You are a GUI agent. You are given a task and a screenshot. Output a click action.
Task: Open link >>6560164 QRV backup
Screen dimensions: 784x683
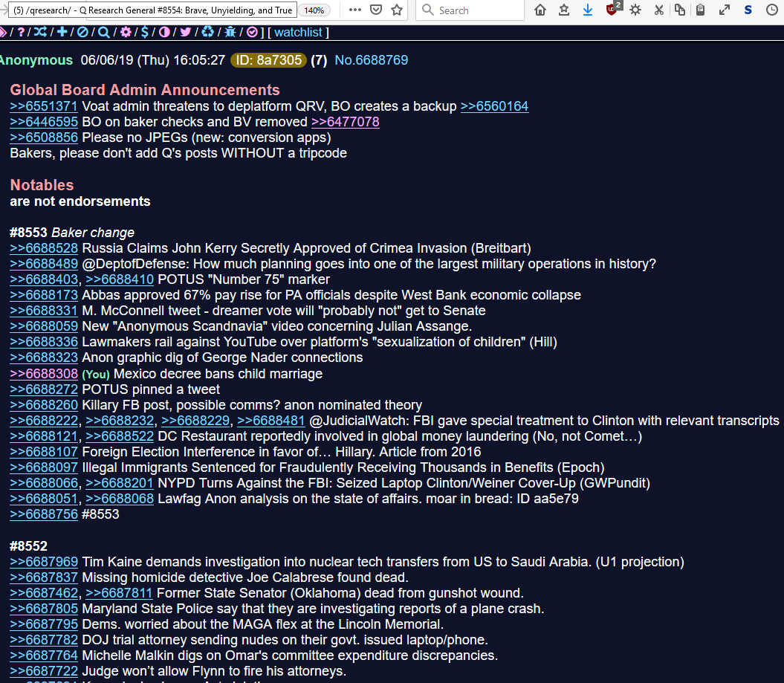[x=494, y=106]
